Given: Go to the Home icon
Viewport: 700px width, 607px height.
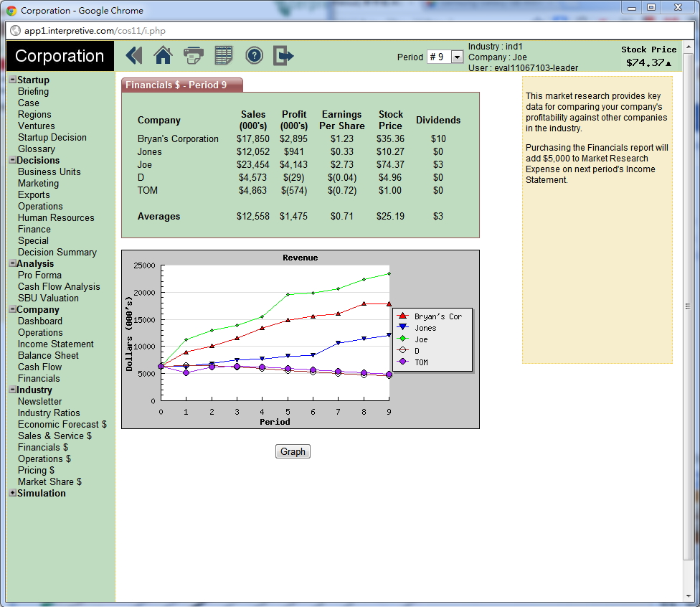Looking at the screenshot, I should coord(164,55).
